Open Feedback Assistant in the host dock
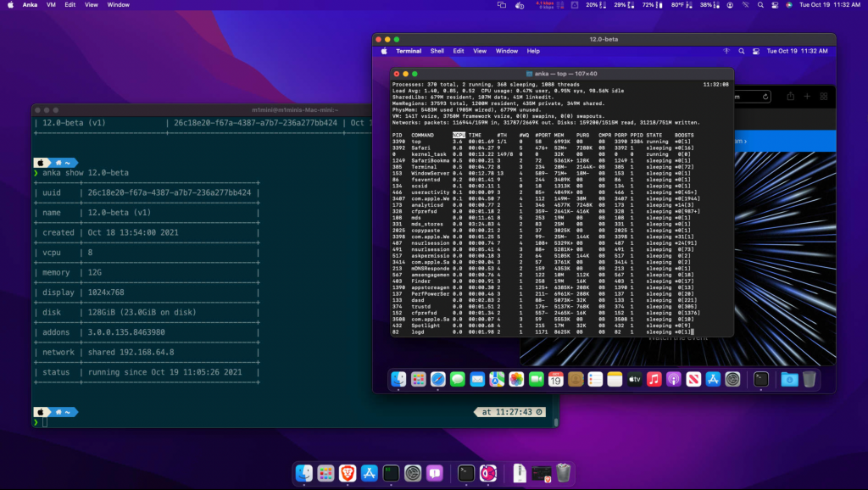This screenshot has height=490, width=868. (x=435, y=473)
